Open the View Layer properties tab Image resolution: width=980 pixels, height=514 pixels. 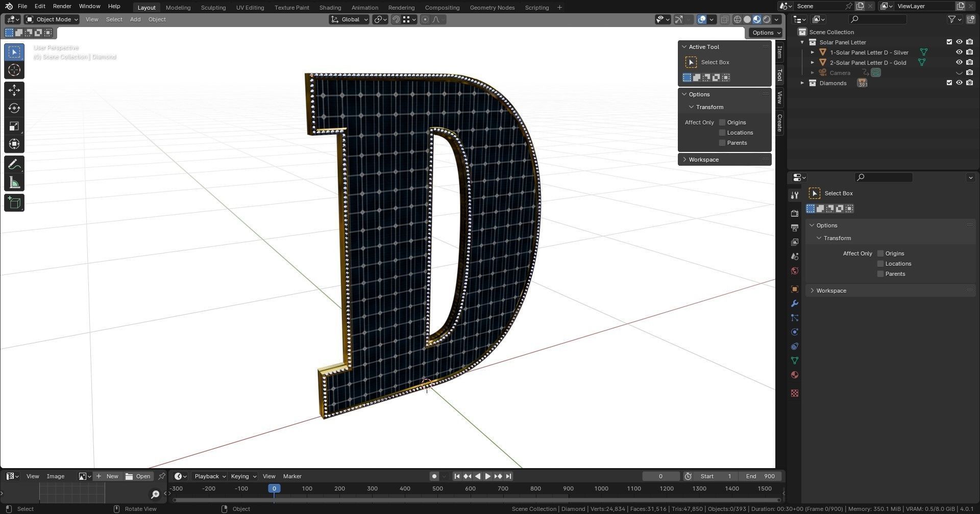pos(794,242)
